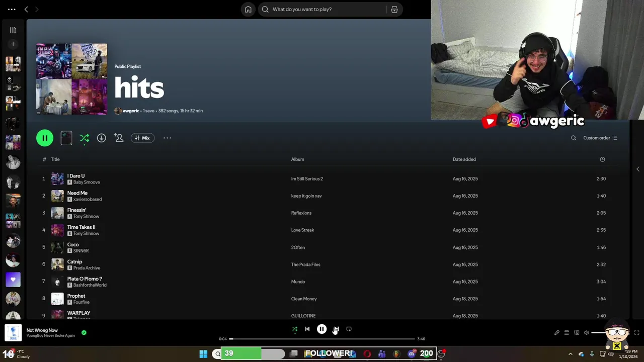Expand the right side panel chevron
This screenshot has height=362, width=644.
tap(637, 169)
